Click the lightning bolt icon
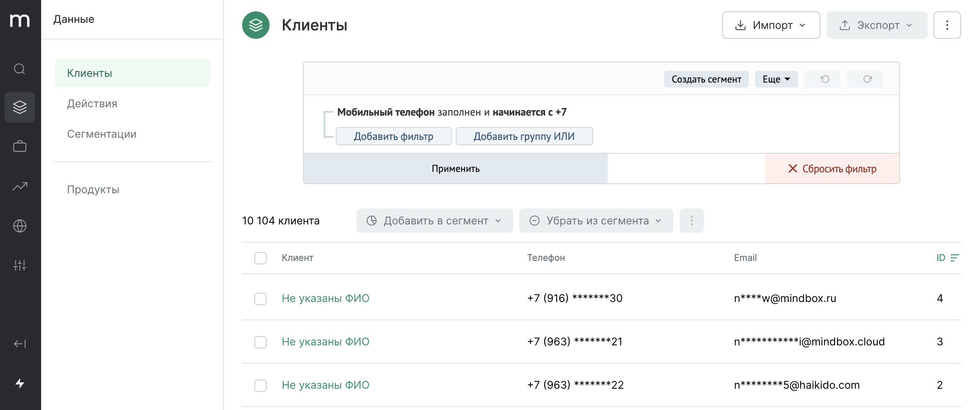 pos(20,383)
